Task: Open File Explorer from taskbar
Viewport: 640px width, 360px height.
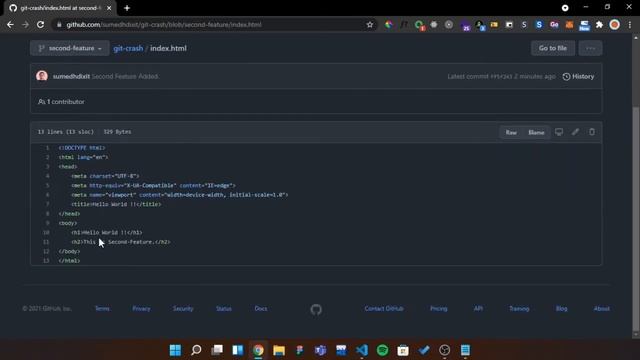Action: click(x=279, y=350)
